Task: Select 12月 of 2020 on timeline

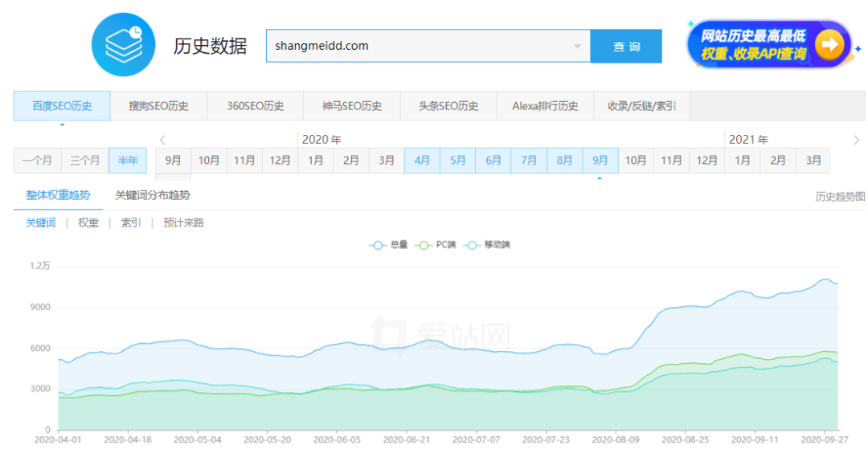Action: (x=707, y=161)
